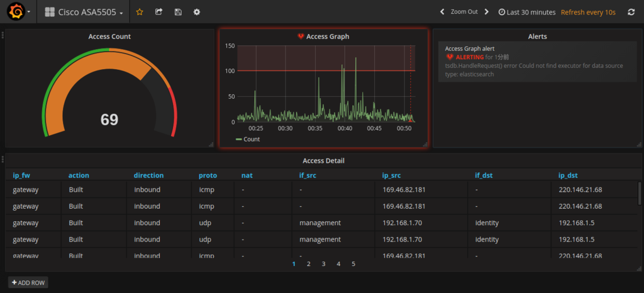Click the ADD ROW button
Image resolution: width=644 pixels, height=293 pixels.
(28, 282)
